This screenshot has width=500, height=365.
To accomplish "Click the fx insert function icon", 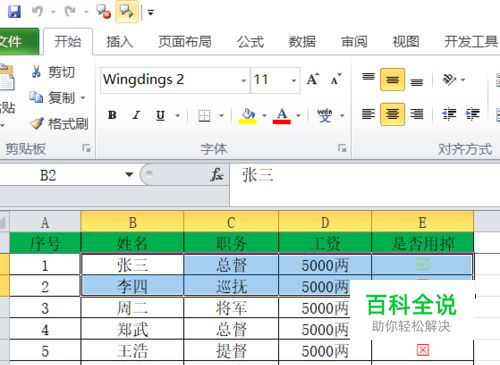I will coord(217,175).
